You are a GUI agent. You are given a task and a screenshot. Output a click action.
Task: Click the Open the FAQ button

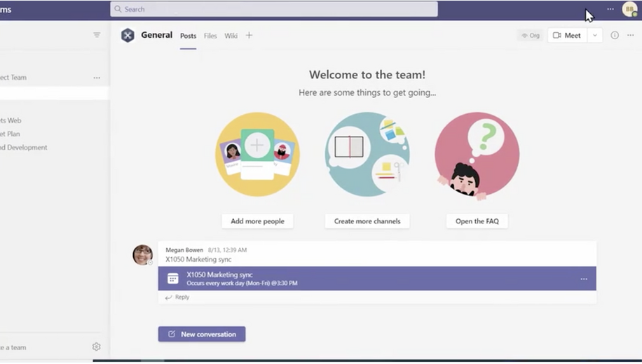pos(477,221)
